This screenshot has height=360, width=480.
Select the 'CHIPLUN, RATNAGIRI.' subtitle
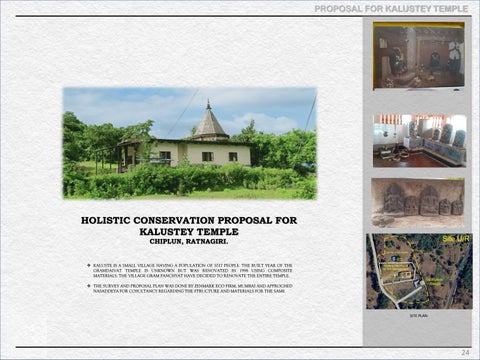[x=189, y=242]
